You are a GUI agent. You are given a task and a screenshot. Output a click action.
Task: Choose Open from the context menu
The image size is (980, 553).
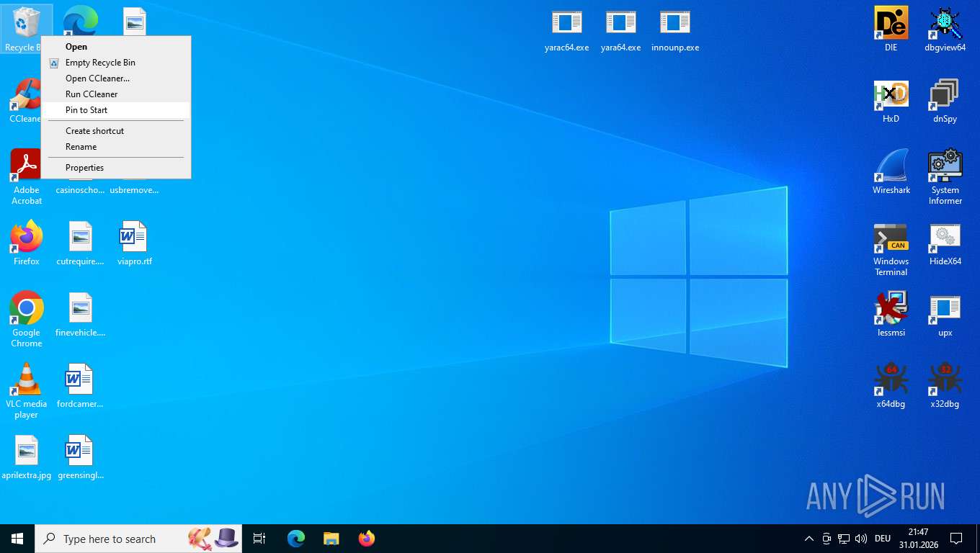pos(116,47)
